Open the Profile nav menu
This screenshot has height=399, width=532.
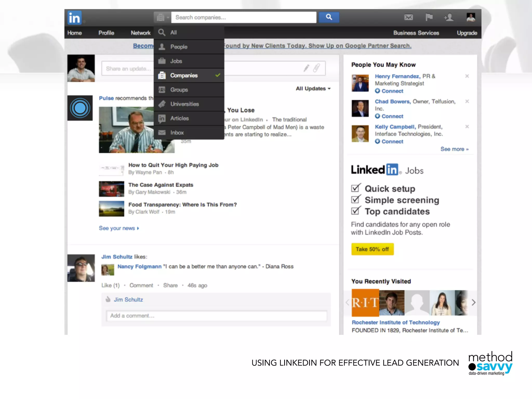(106, 33)
